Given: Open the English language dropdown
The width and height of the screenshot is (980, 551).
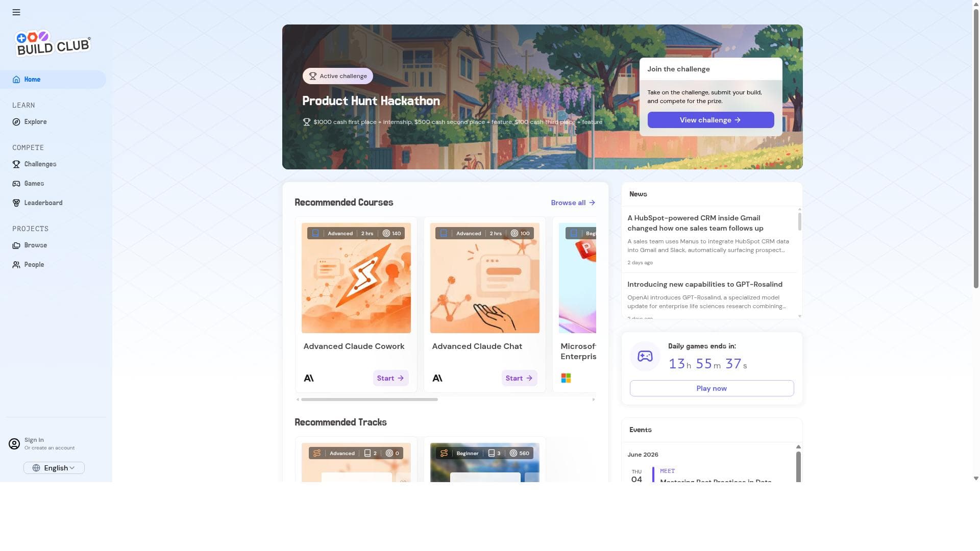Looking at the screenshot, I should pos(54,468).
